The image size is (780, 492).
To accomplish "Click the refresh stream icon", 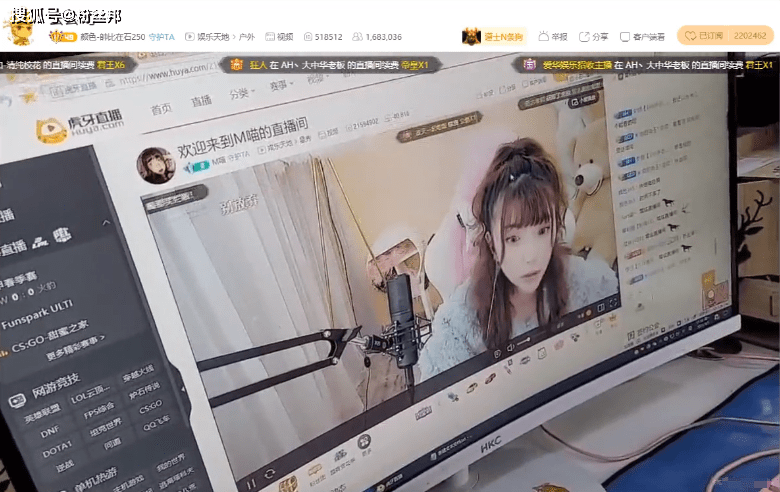I will coord(270,474).
